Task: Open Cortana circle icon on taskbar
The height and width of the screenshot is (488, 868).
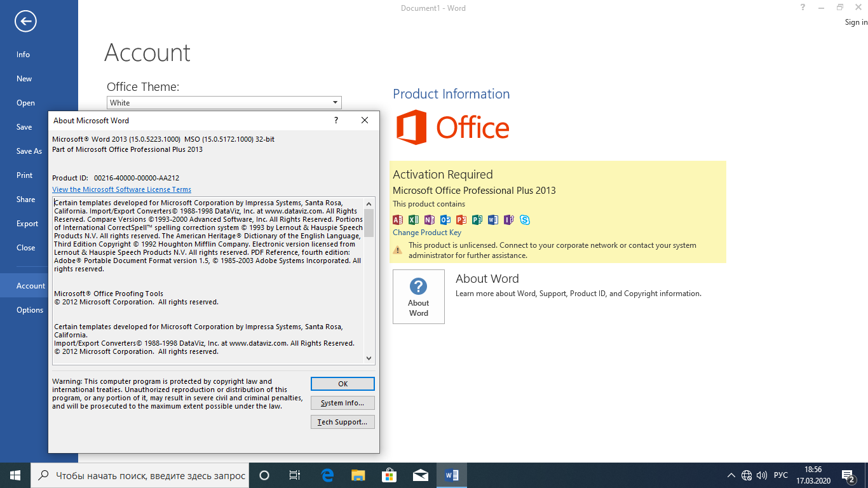Action: click(265, 475)
